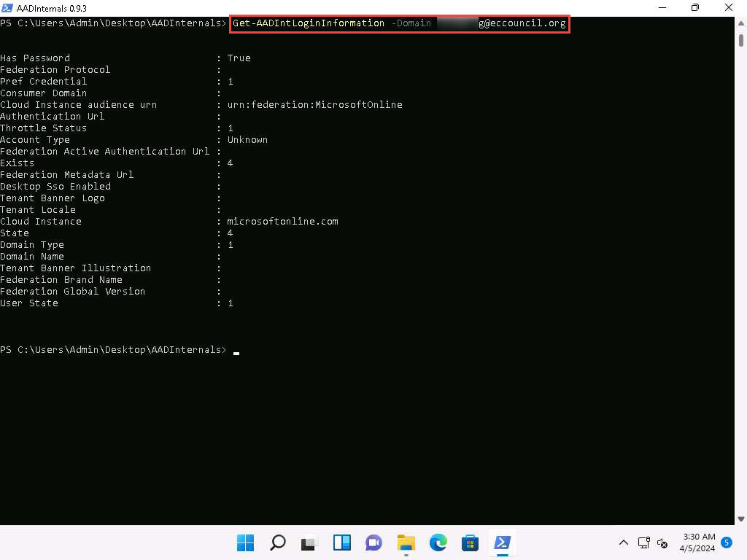Minimize the AADInternals PowerShell window
This screenshot has width=747, height=560.
662,7
